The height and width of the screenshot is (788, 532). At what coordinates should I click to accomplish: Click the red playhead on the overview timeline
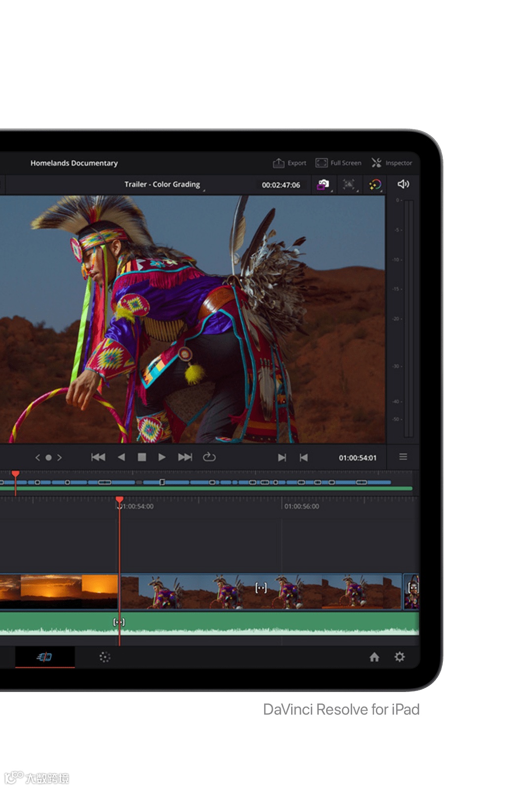pos(16,474)
